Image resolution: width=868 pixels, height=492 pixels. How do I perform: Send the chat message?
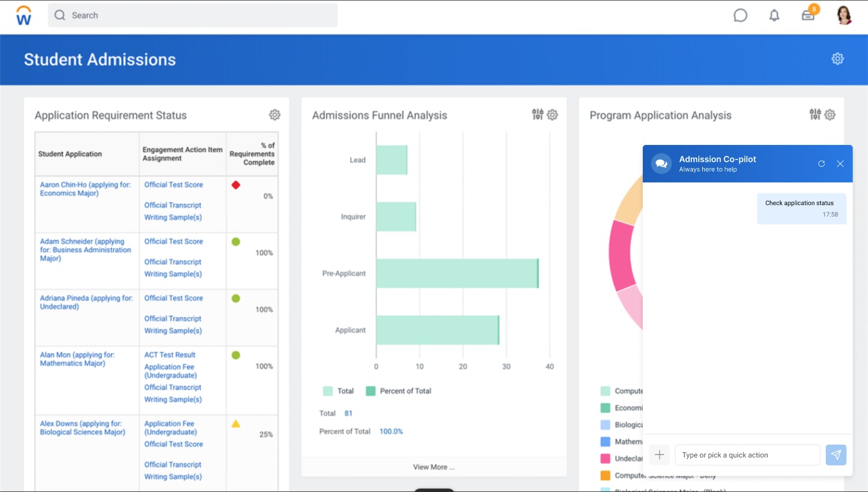click(x=836, y=455)
